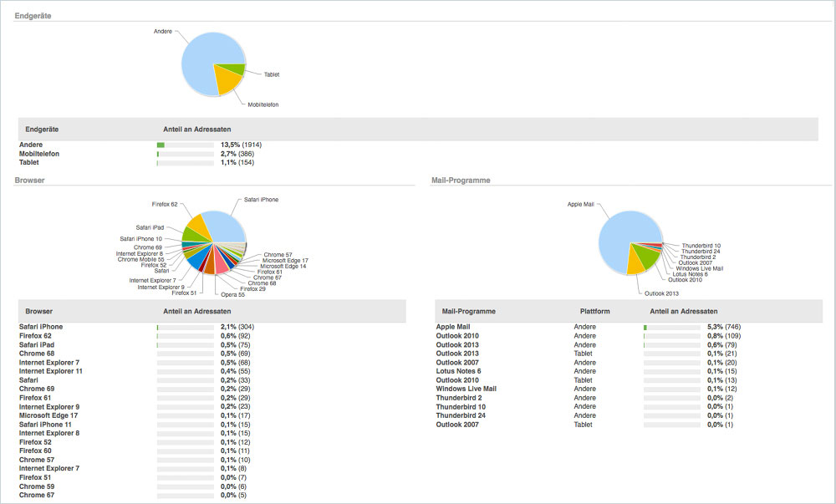
Task: Select Mobiltelefon row in the device table
Action: click(x=39, y=154)
